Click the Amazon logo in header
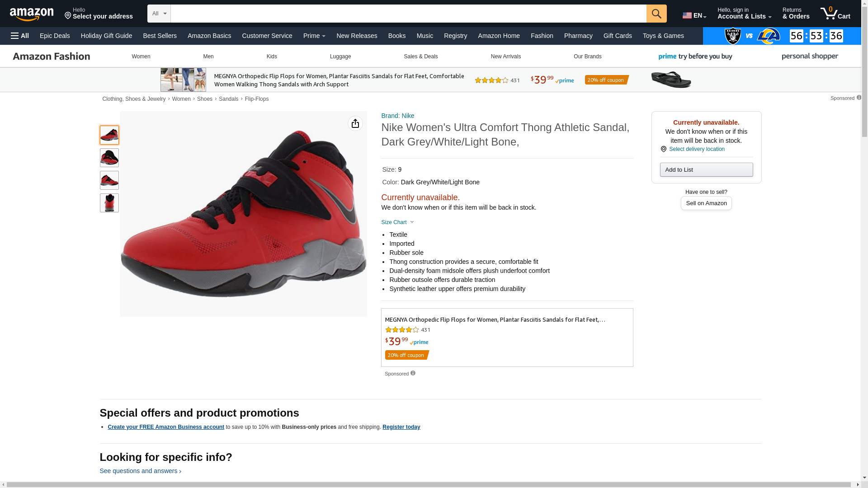 pos(32,14)
